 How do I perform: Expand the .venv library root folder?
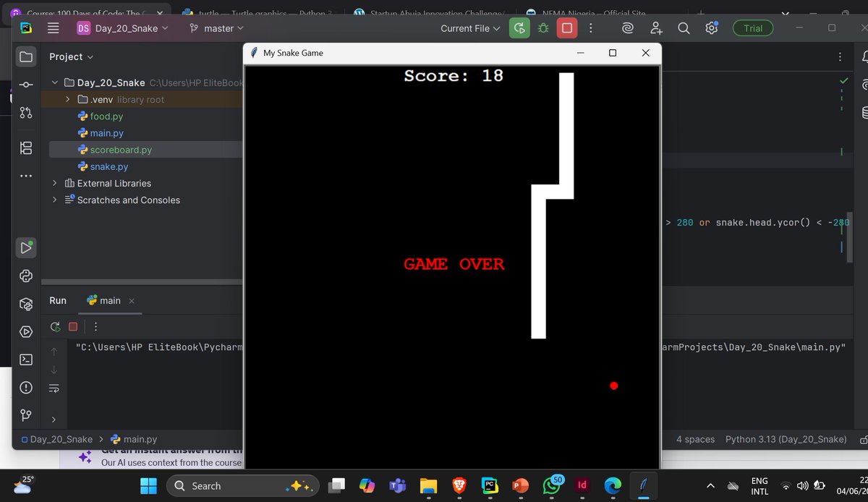pos(67,99)
